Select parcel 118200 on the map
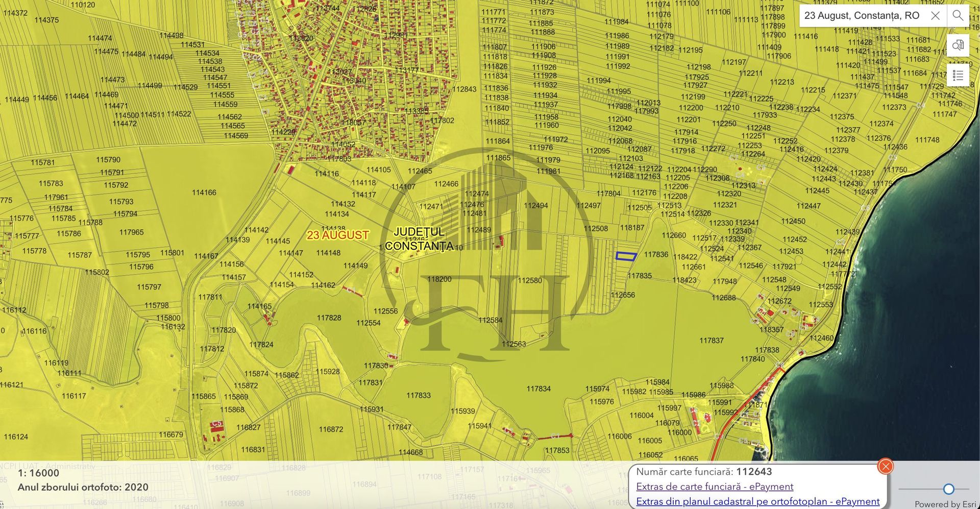 [x=439, y=279]
